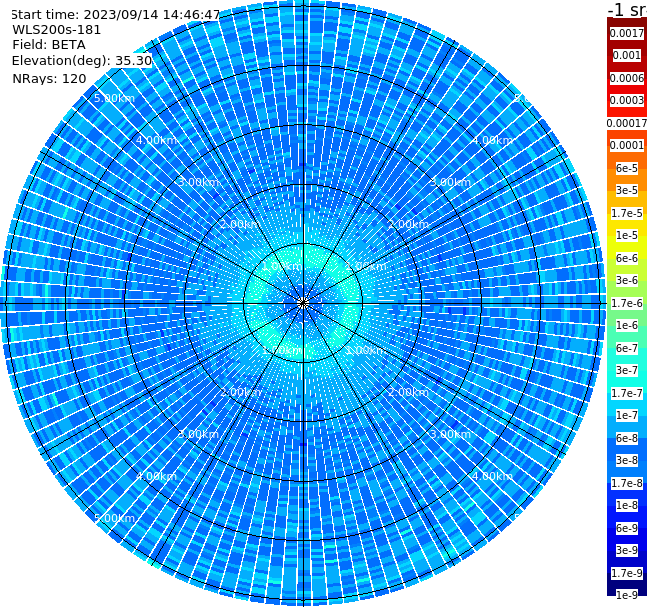Click the 1e-5 colorbar label
This screenshot has height=607, width=647.
(627, 235)
